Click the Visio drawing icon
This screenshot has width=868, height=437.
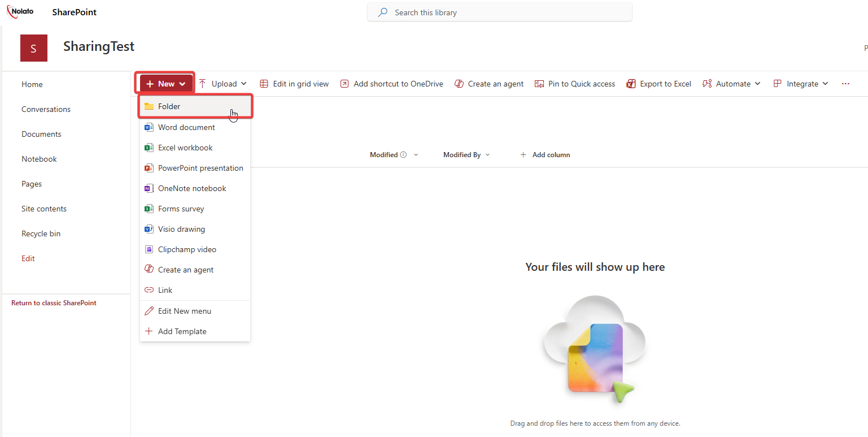click(x=149, y=229)
